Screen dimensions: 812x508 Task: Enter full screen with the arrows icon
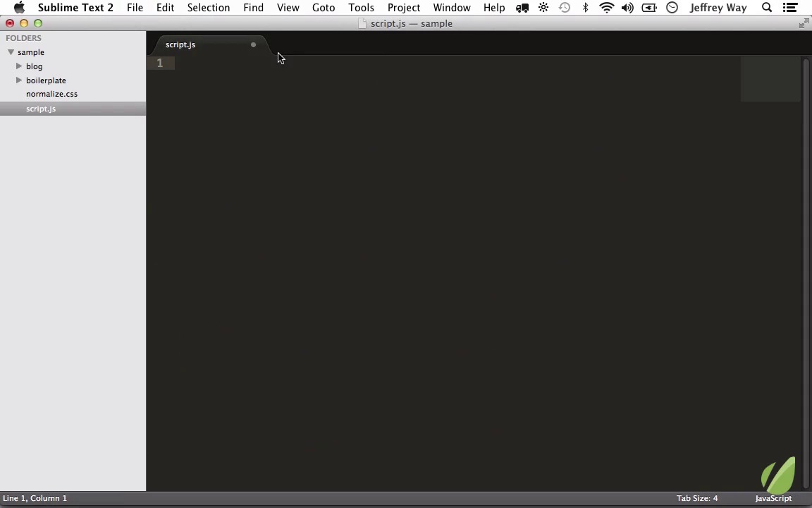point(804,23)
